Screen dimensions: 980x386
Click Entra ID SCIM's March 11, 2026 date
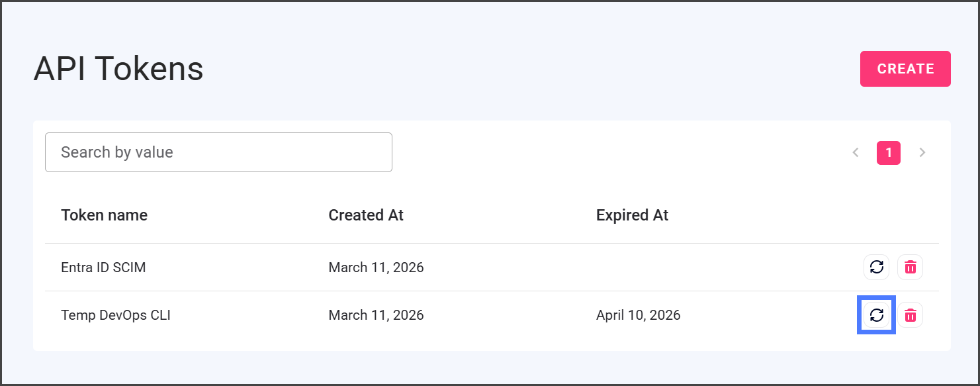[376, 267]
